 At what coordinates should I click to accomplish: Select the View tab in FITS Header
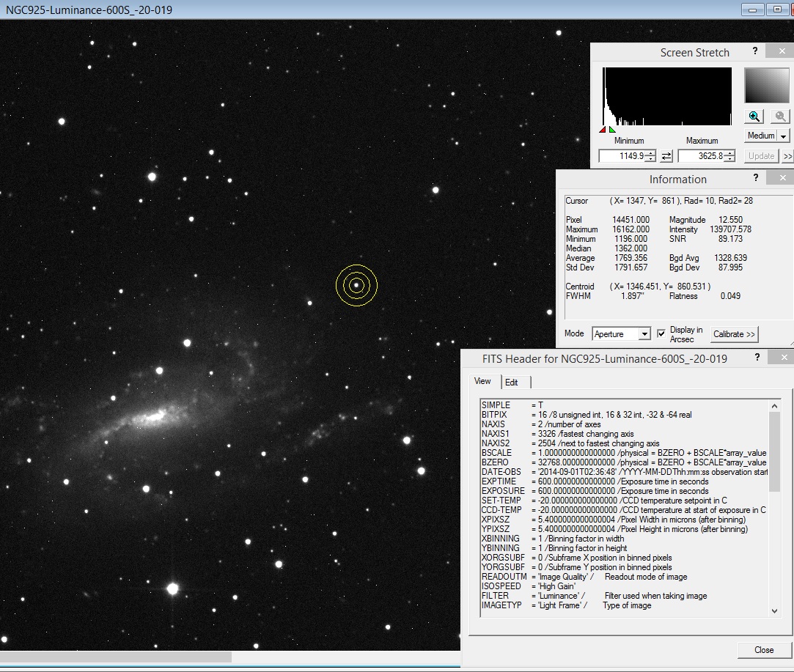[x=483, y=381]
